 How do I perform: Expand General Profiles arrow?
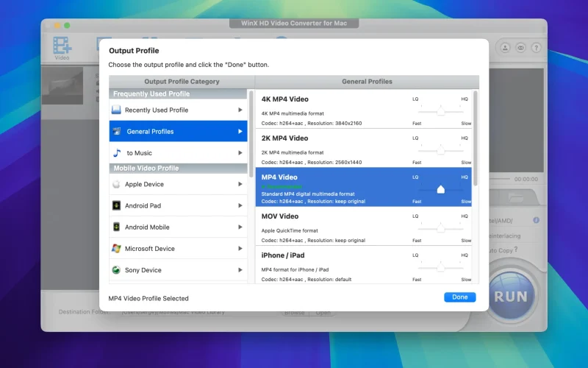tap(240, 132)
